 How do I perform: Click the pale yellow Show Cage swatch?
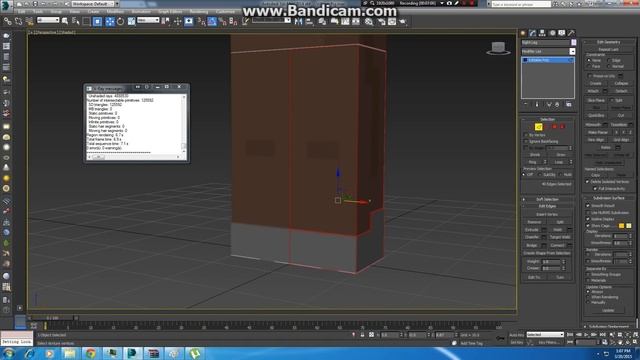629,226
